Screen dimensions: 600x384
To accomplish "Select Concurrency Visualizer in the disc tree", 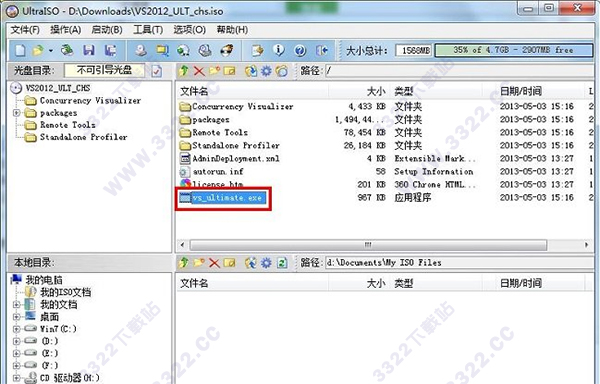I will click(90, 101).
